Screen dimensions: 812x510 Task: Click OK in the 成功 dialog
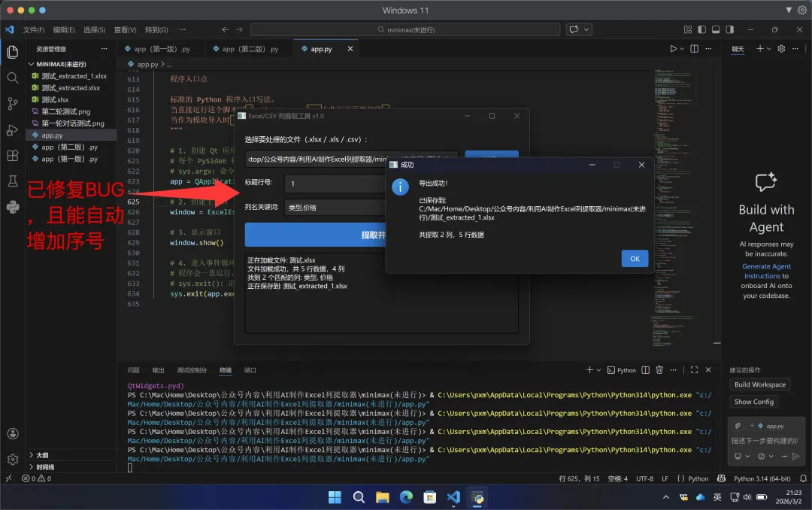[635, 258]
